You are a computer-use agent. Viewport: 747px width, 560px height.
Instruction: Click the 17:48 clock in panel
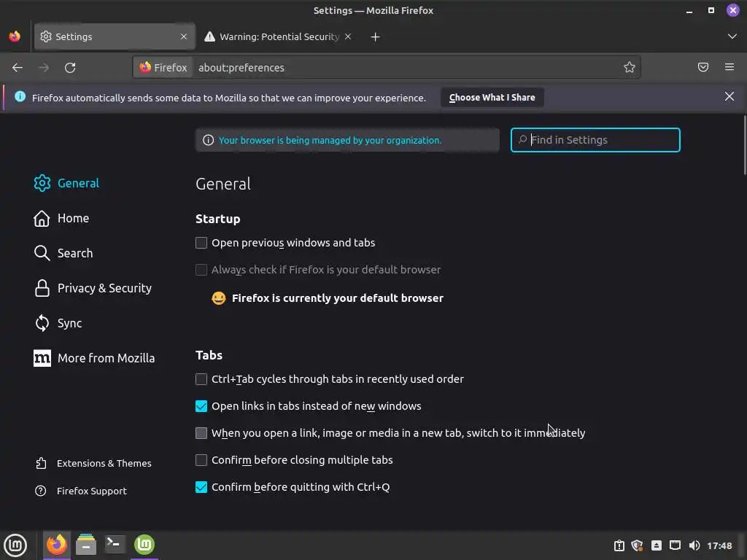(719, 545)
